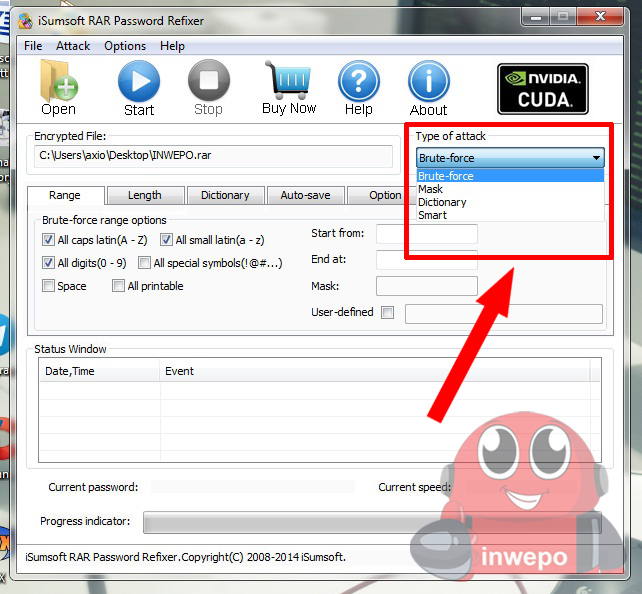Switch to the Range tab
The image size is (642, 594).
(66, 195)
